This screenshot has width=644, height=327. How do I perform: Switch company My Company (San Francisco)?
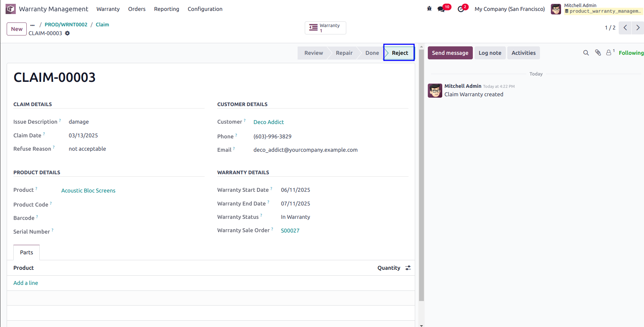point(510,9)
